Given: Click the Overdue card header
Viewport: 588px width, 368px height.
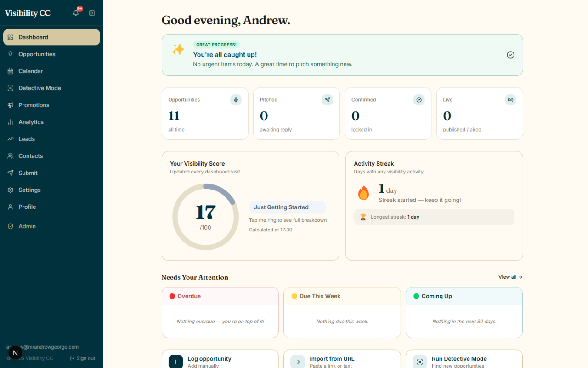Looking at the screenshot, I should 220,296.
